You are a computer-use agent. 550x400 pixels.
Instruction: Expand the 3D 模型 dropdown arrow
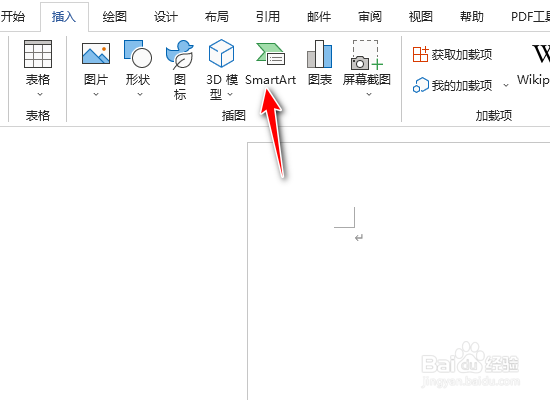[230, 94]
